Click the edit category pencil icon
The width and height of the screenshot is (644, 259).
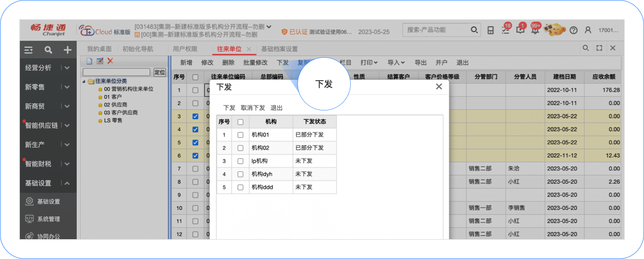tap(100, 61)
